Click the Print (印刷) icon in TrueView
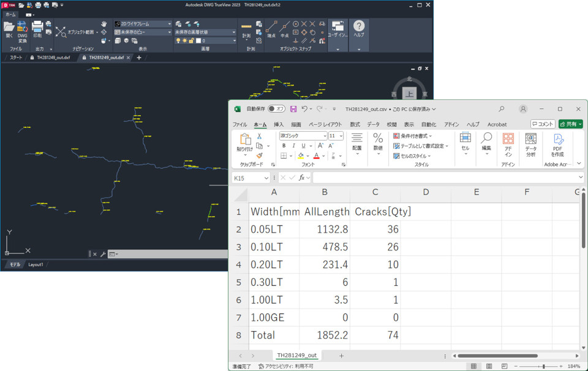 [x=37, y=28]
